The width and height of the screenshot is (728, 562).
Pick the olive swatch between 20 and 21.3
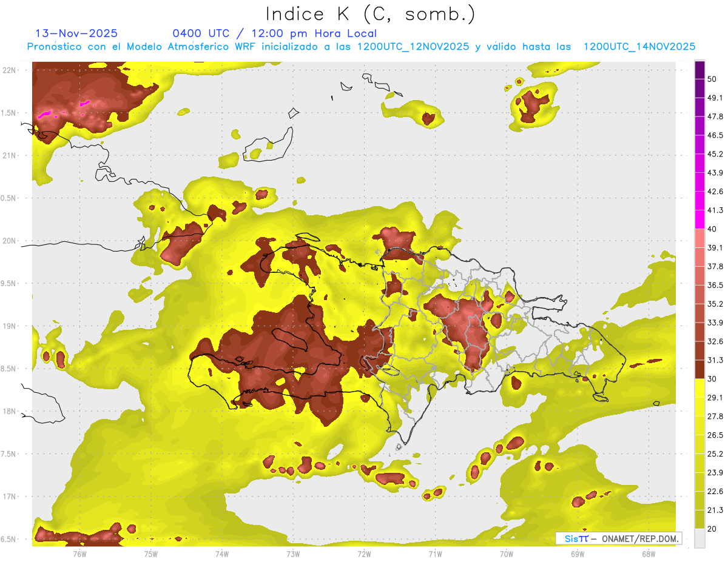(x=699, y=519)
